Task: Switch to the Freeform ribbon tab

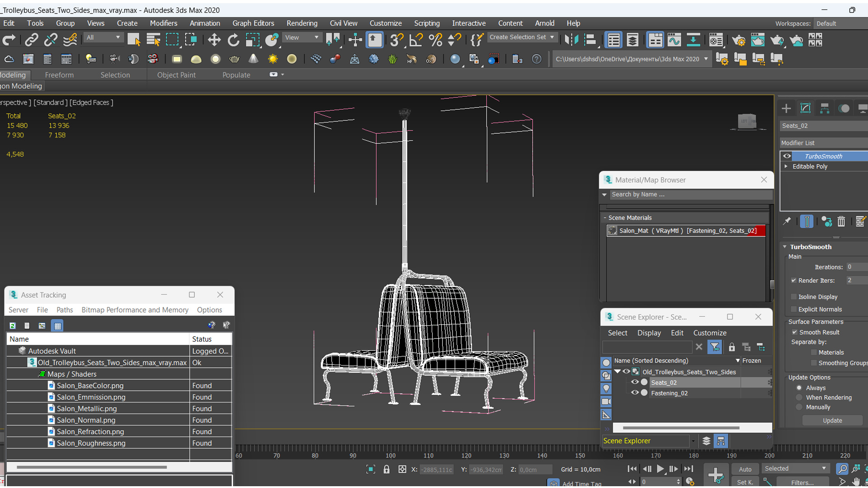Action: (x=59, y=75)
